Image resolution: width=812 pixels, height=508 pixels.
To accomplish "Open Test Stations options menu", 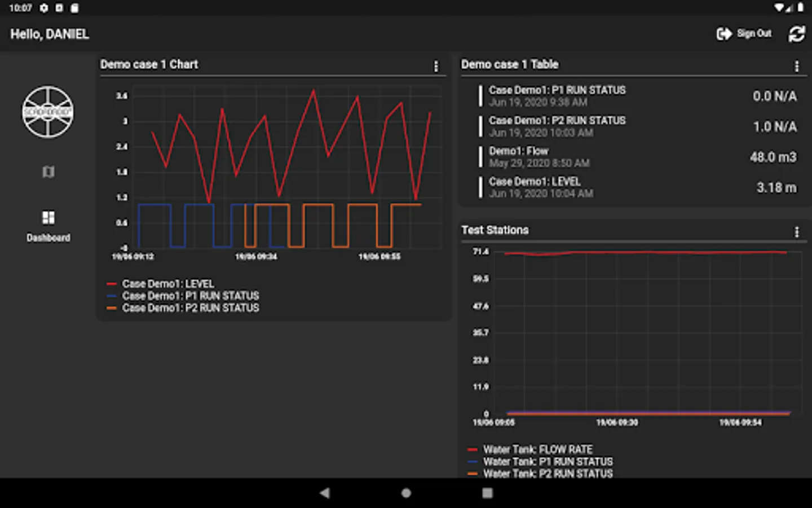I will coord(797,231).
